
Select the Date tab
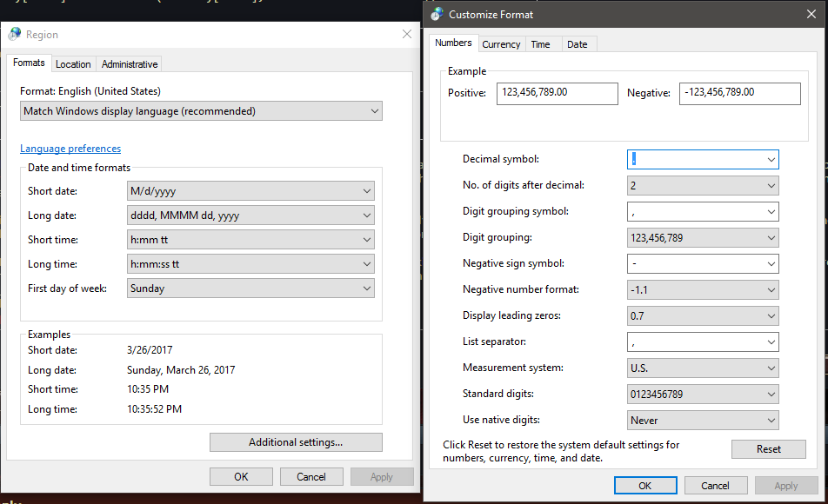578,44
